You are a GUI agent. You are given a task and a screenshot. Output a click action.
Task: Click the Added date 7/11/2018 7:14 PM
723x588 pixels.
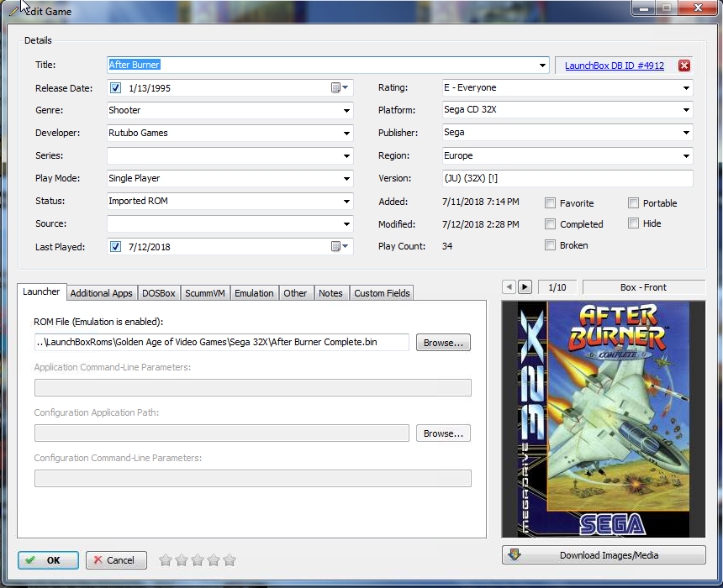tap(481, 202)
